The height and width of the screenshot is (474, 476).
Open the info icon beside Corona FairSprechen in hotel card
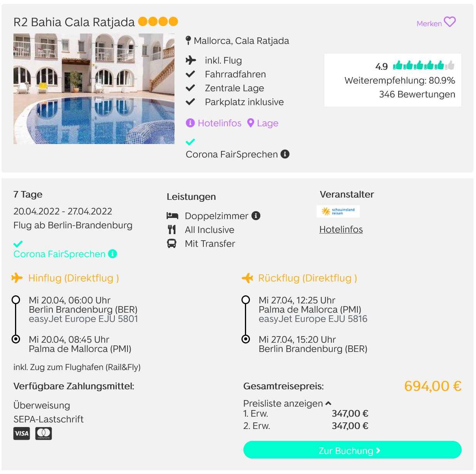285,154
